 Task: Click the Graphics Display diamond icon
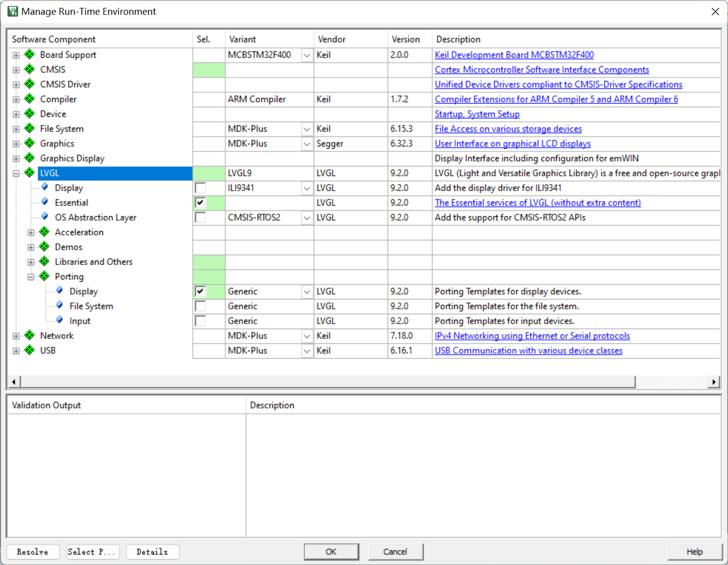(x=30, y=158)
